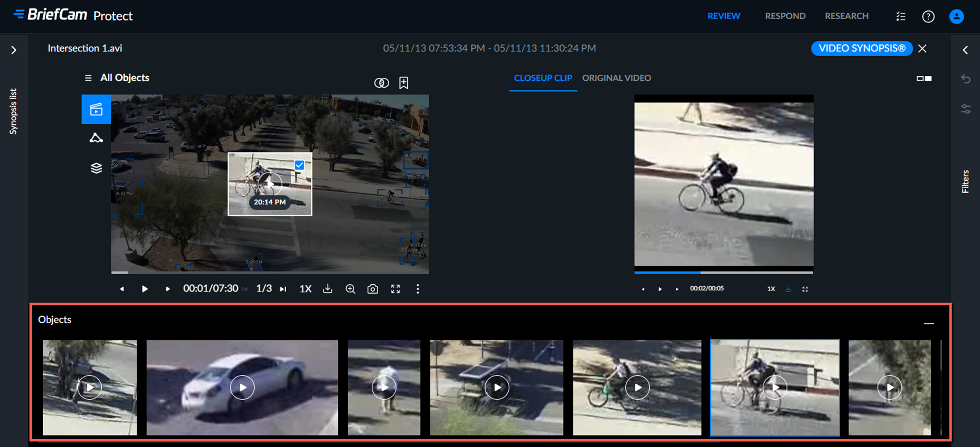Viewport: 980px width, 447px height.
Task: Play the last partially shaded tree thumbnail
Action: [x=889, y=387]
